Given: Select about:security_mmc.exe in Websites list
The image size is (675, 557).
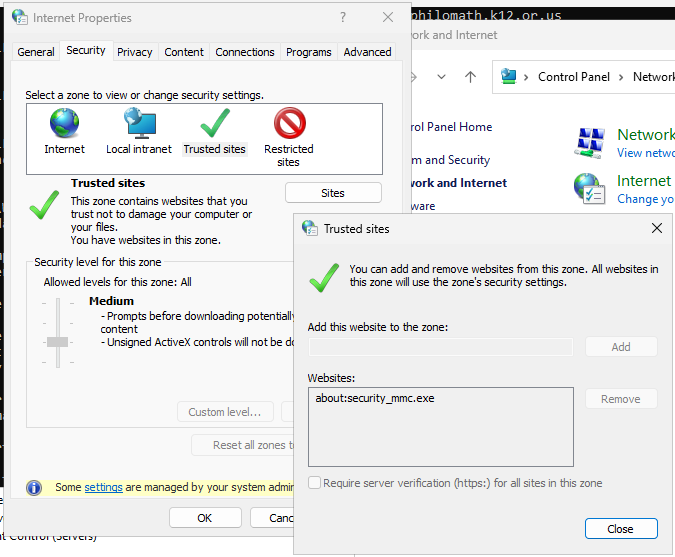Looking at the screenshot, I should click(376, 398).
